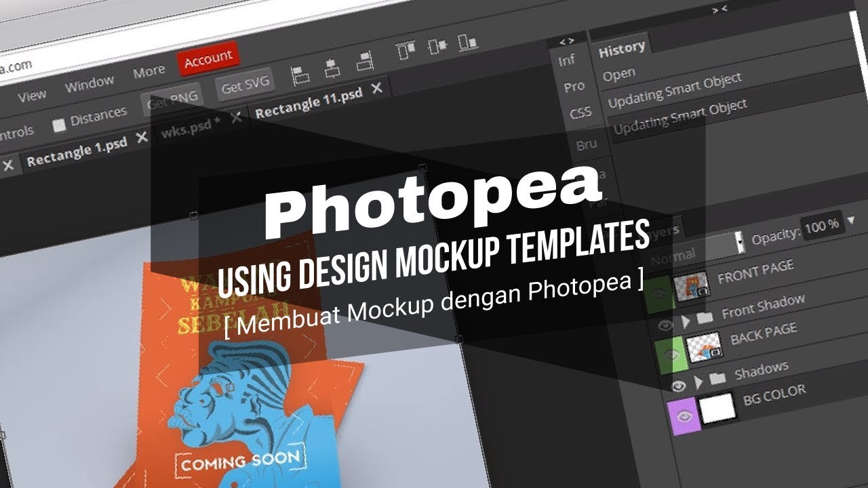Open the View menu
Screen dimensions: 868x488
(32, 96)
